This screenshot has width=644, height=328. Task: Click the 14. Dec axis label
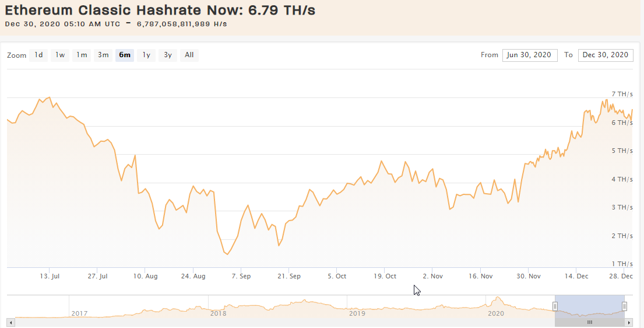click(x=576, y=276)
